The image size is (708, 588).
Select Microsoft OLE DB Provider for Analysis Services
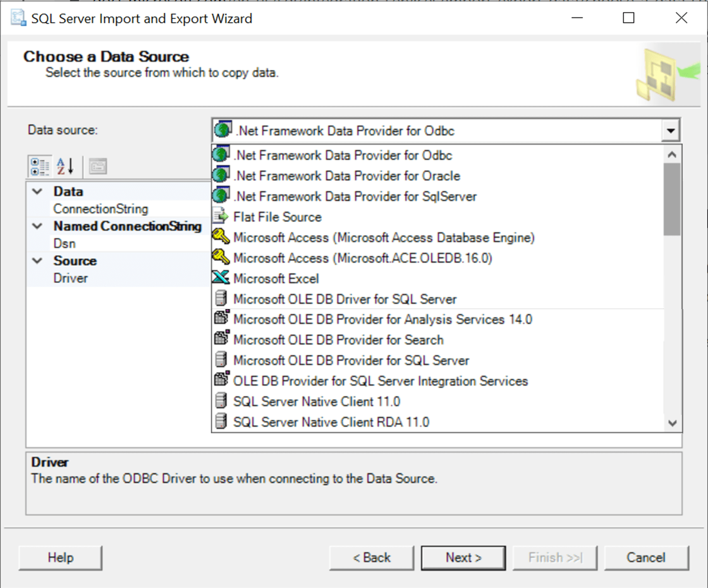[383, 319]
